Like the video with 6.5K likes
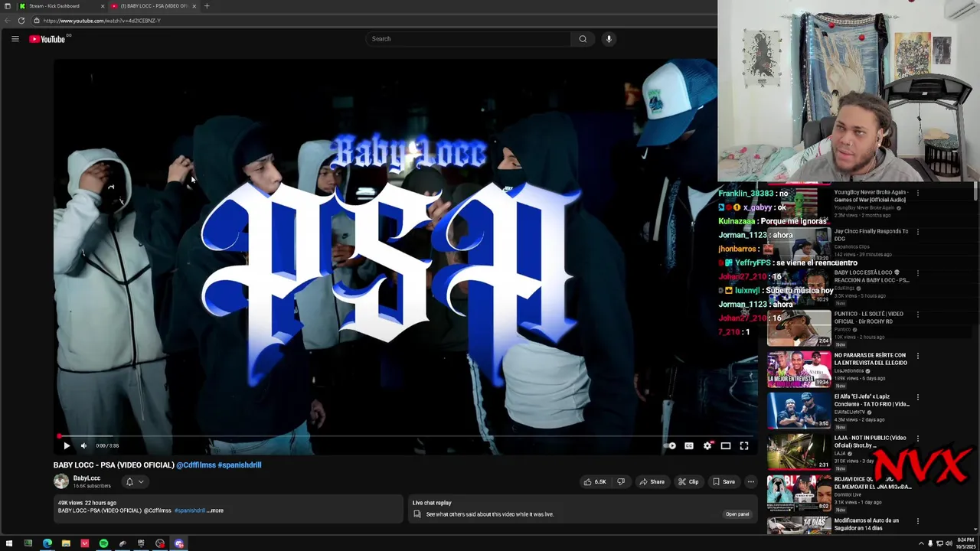980x551 pixels. [595, 481]
